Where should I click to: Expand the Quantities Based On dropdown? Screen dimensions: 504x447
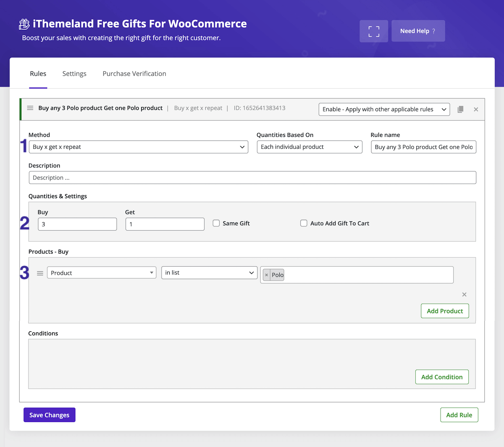tap(310, 147)
